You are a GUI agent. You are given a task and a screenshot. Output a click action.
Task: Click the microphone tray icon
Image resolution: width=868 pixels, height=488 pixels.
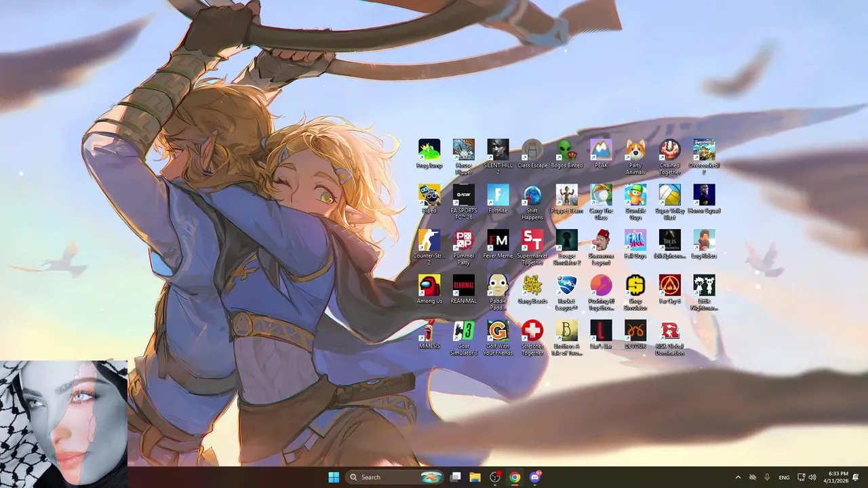tap(767, 477)
